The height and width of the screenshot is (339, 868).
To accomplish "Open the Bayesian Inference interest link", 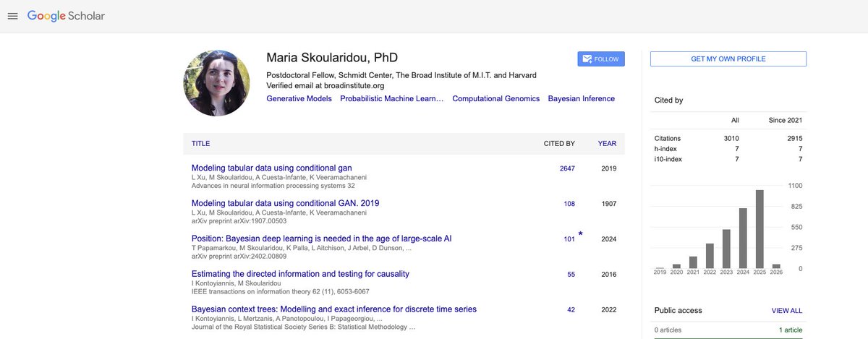I will pos(581,98).
